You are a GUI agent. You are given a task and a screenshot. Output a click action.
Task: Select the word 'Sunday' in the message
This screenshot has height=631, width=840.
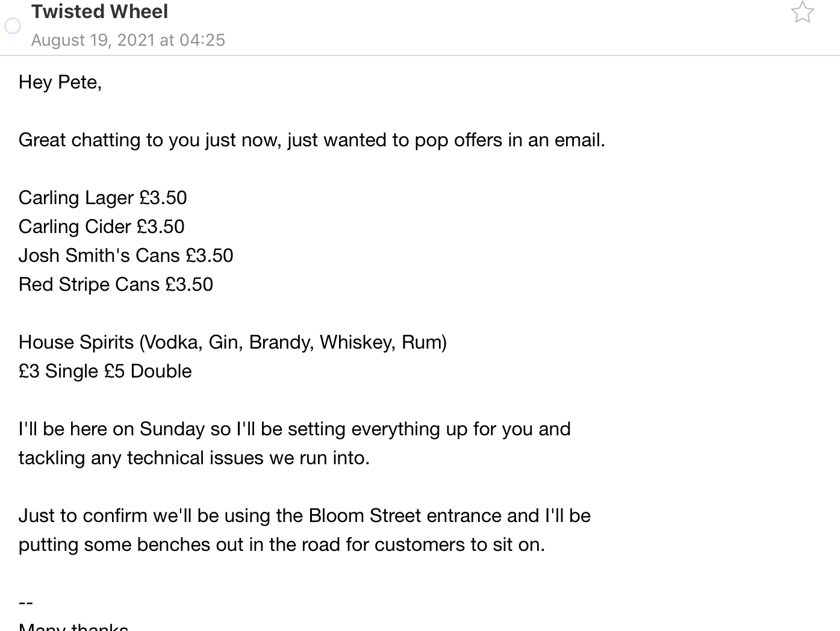pyautogui.click(x=172, y=429)
